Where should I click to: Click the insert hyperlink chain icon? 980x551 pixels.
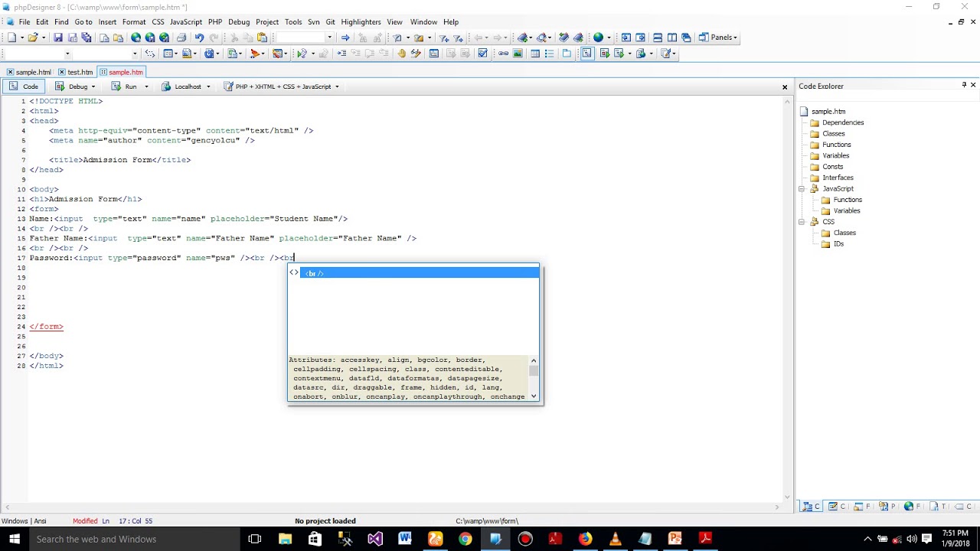[503, 54]
